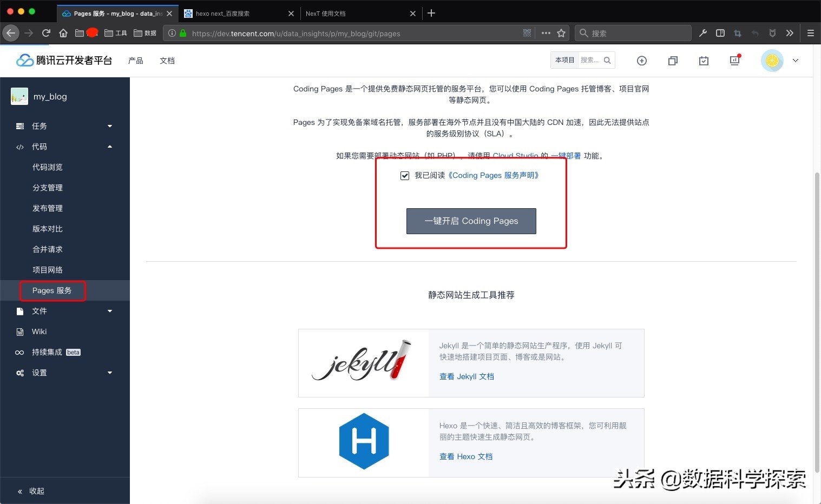Select the Wiki icon in sidebar
821x504 pixels.
[x=19, y=331]
